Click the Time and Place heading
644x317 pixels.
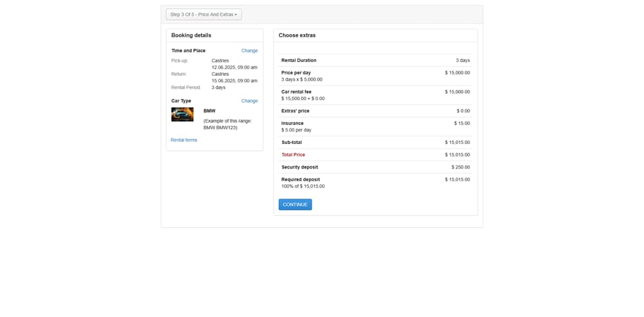point(188,50)
